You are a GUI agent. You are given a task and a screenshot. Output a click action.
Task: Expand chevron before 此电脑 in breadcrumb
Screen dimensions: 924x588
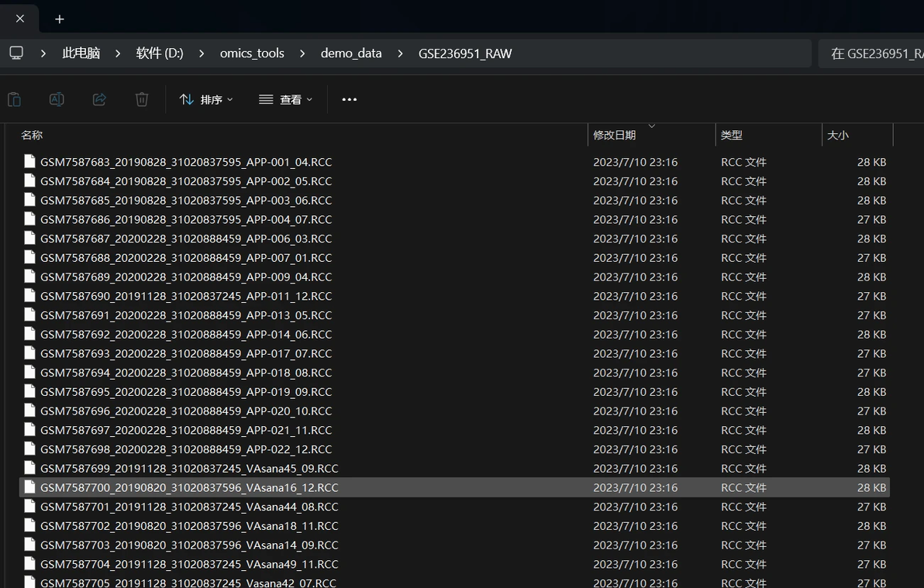pyautogui.click(x=43, y=53)
